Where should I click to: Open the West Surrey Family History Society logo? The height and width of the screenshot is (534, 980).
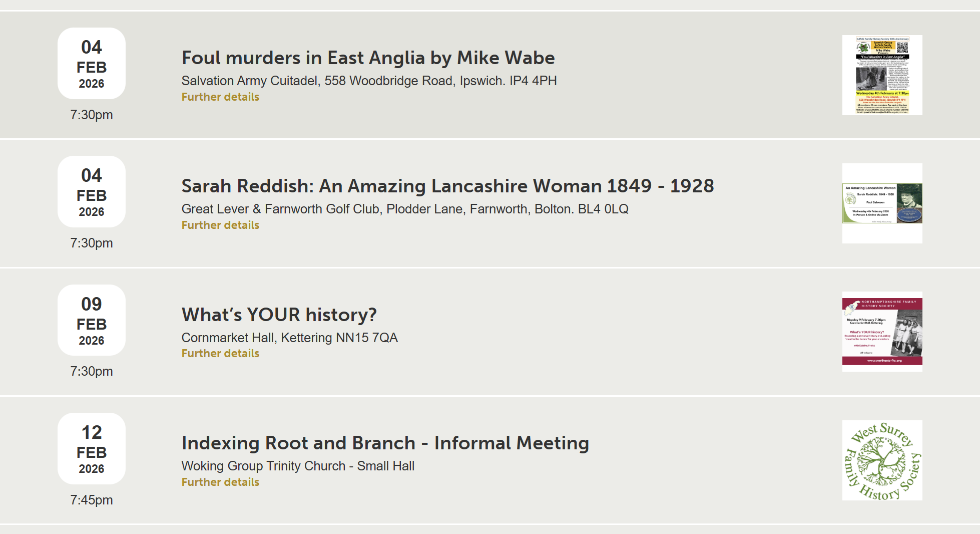[882, 460]
